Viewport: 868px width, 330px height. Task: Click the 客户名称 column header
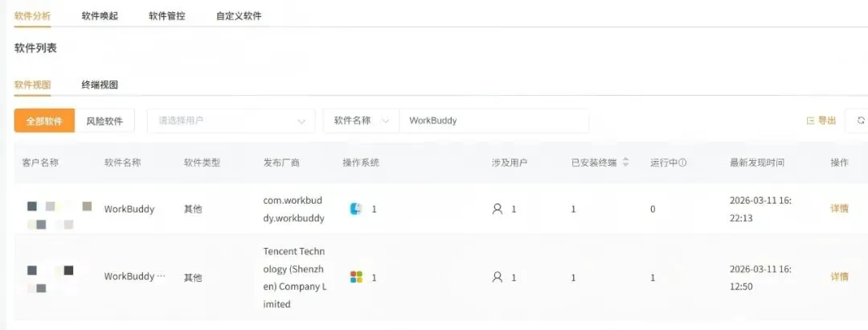pyautogui.click(x=40, y=163)
